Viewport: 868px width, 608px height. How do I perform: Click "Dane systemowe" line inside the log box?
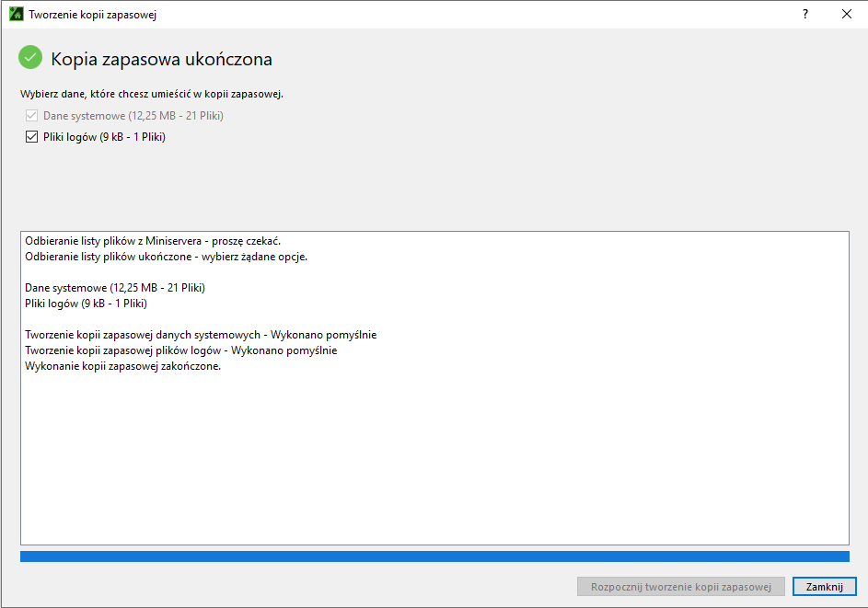115,288
